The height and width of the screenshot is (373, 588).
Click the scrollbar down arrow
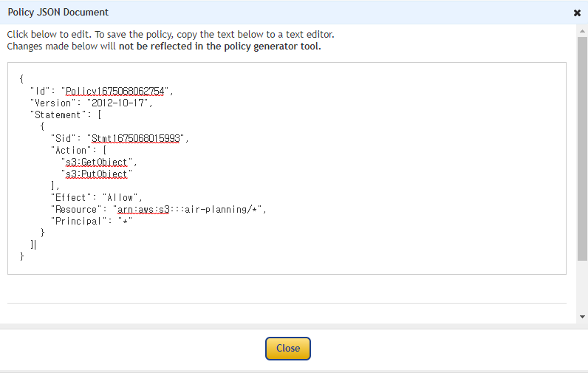[x=582, y=317]
